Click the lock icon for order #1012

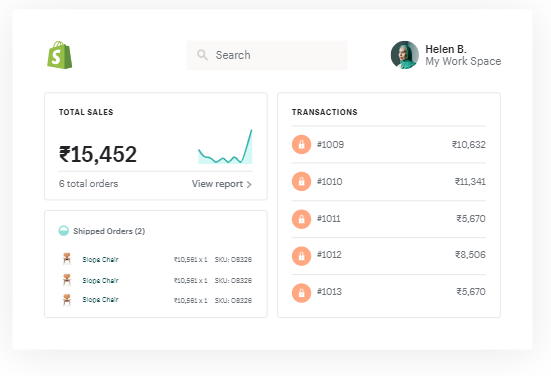click(x=302, y=256)
